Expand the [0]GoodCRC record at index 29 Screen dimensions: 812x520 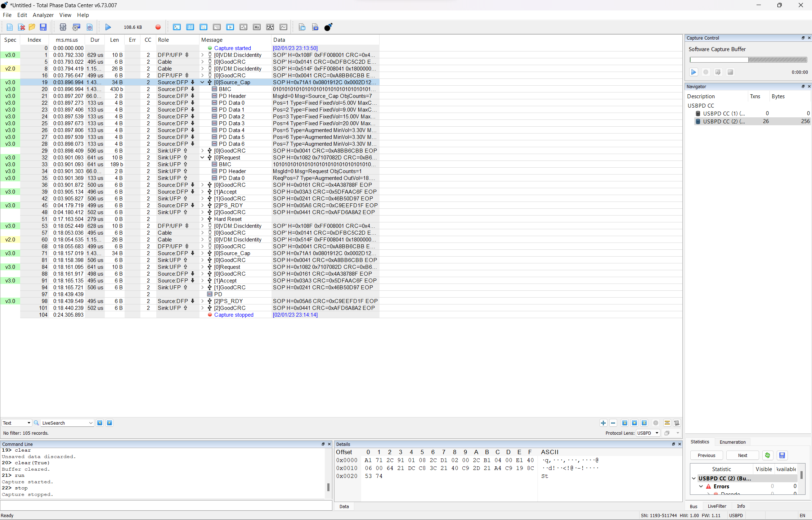[x=202, y=151]
